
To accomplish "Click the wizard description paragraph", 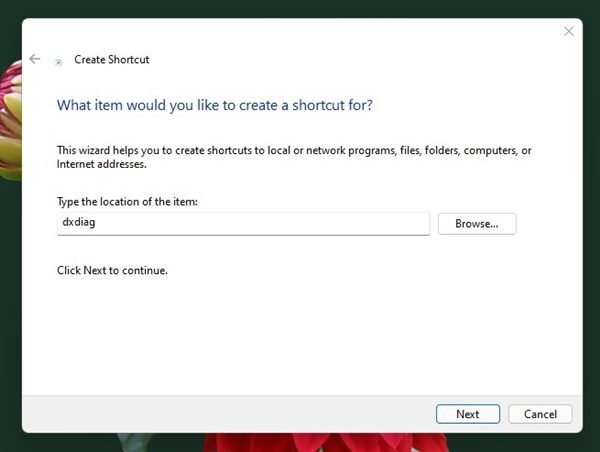I will click(294, 157).
